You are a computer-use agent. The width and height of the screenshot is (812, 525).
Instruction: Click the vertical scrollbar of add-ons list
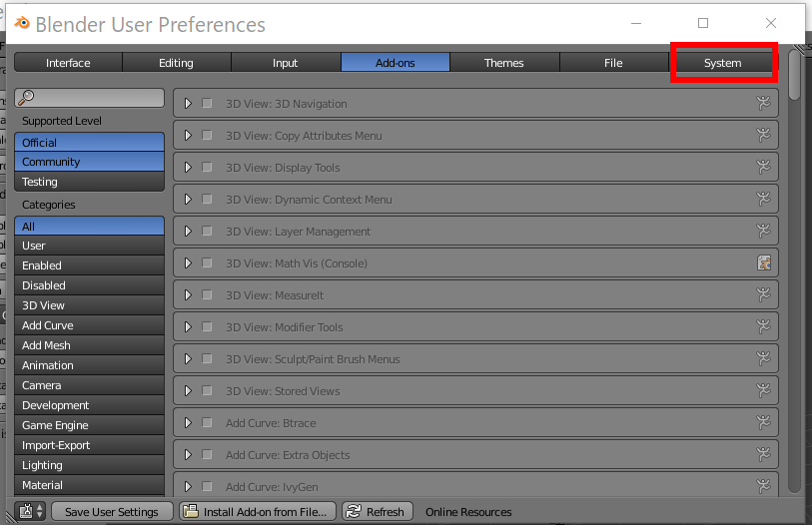click(x=794, y=271)
